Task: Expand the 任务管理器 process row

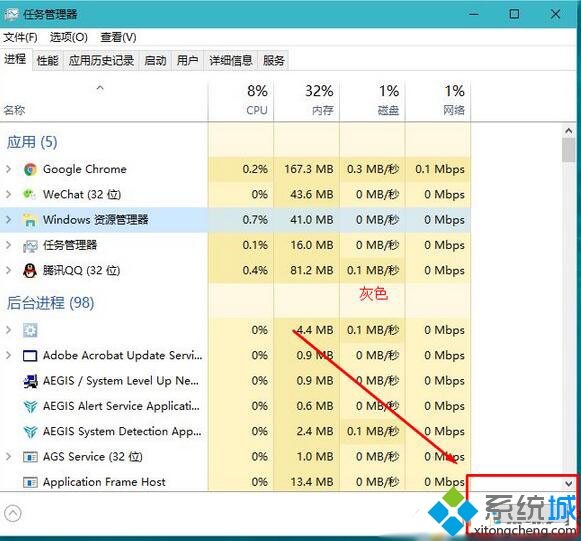Action: [x=9, y=245]
